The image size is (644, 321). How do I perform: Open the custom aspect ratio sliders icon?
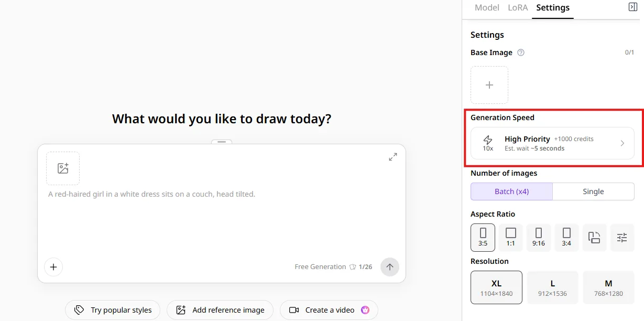[622, 238]
